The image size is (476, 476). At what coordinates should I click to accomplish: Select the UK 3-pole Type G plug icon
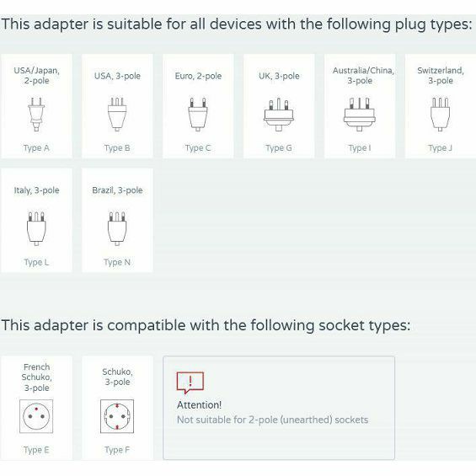[279, 114]
